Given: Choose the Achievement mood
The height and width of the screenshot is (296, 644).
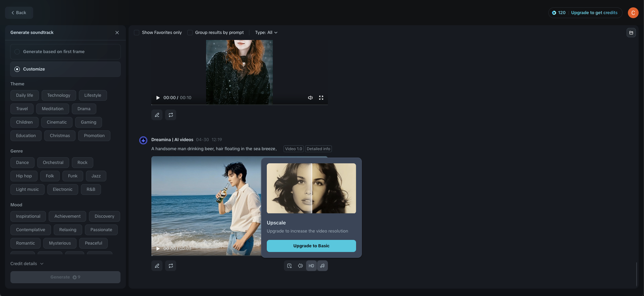Looking at the screenshot, I should 67,216.
